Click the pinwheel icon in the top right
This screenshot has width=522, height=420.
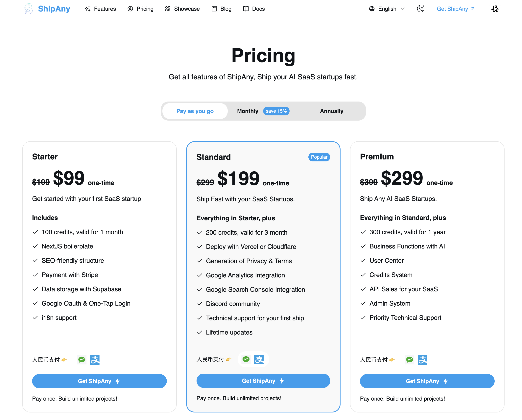point(495,9)
